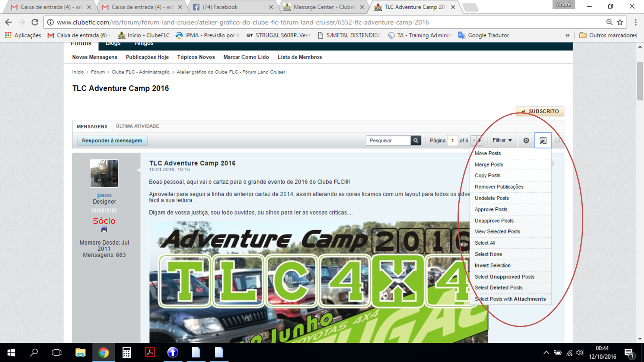Viewport: 644px width, 362px height.
Task: Choose Select Unapproved Posts
Action: [x=510, y=277]
